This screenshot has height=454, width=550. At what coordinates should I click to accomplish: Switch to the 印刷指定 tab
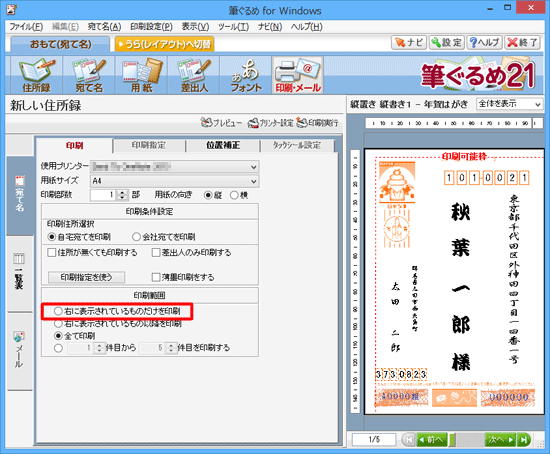(x=149, y=146)
